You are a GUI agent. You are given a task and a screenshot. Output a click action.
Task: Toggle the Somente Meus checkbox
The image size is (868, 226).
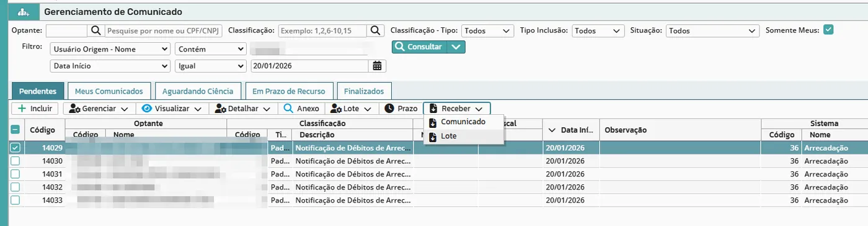(x=828, y=30)
